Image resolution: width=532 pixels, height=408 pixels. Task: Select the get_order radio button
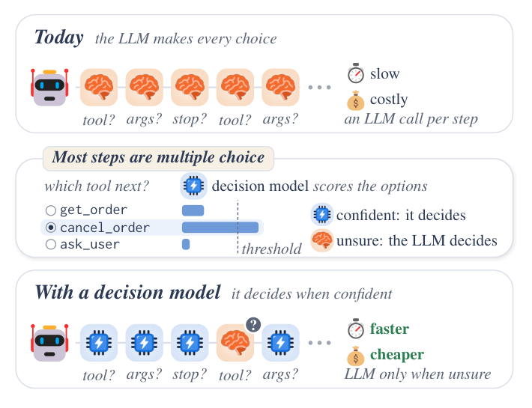[50, 210]
